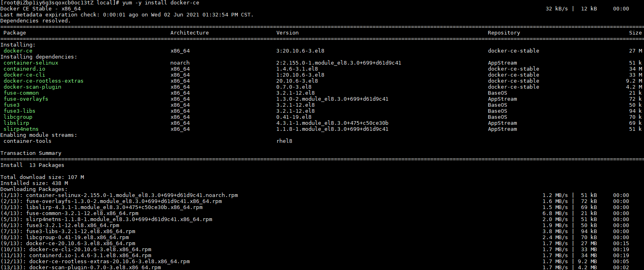Click the docker-ce package name in green
Viewport: 644px width, 270px height.
pyautogui.click(x=18, y=51)
